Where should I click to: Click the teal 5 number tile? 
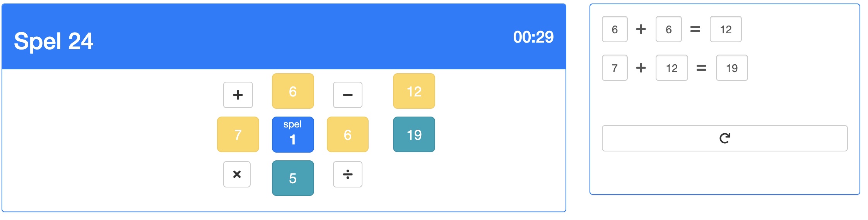click(293, 178)
